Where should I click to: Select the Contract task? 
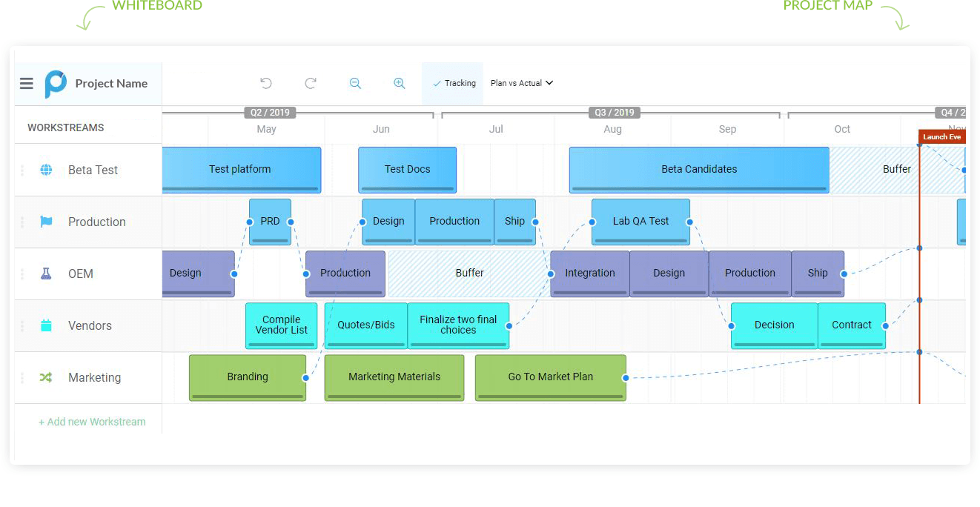click(852, 325)
